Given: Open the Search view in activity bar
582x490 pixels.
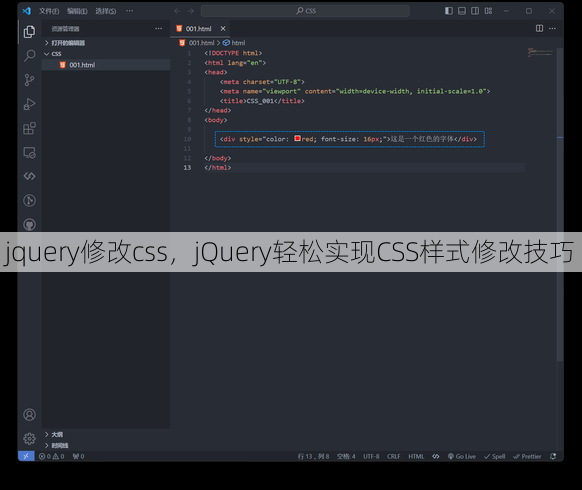Looking at the screenshot, I should pos(29,56).
